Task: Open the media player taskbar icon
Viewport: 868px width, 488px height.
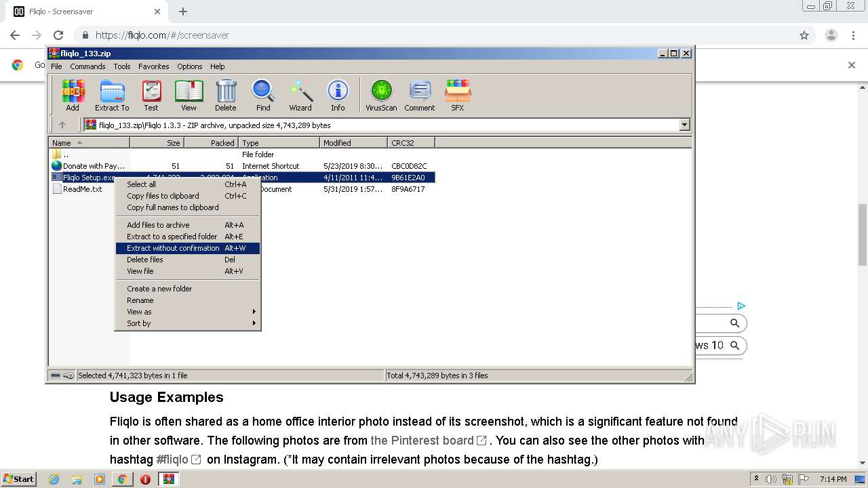Action: (100, 479)
